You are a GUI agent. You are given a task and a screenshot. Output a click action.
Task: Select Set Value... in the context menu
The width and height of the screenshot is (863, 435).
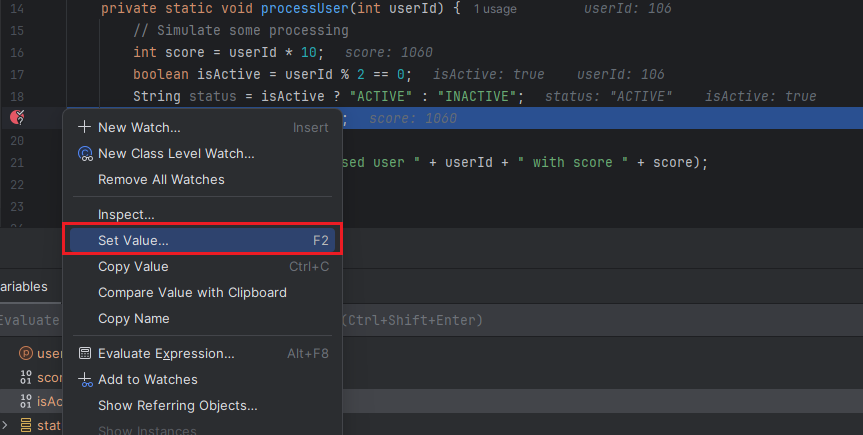pos(203,241)
